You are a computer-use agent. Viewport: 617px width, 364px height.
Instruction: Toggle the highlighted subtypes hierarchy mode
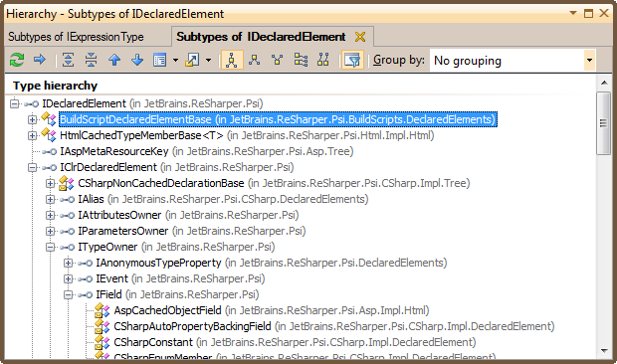[x=232, y=60]
